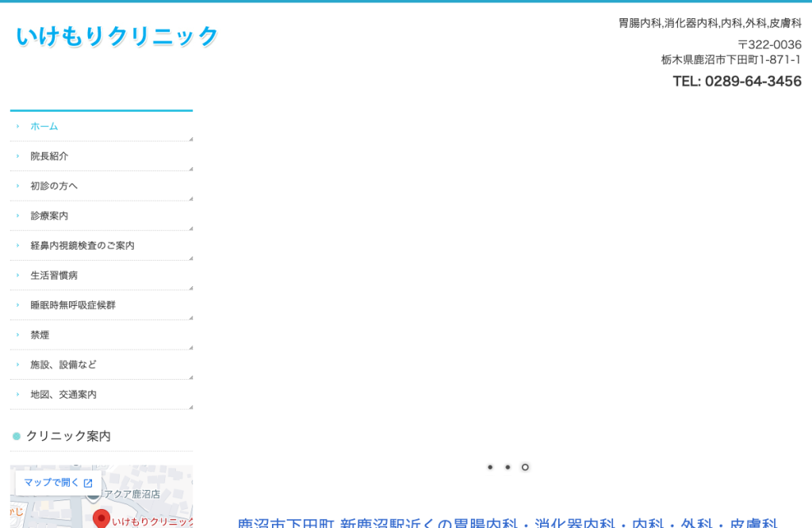Click the chevron arrow beside 院長紹介

[x=17, y=156]
